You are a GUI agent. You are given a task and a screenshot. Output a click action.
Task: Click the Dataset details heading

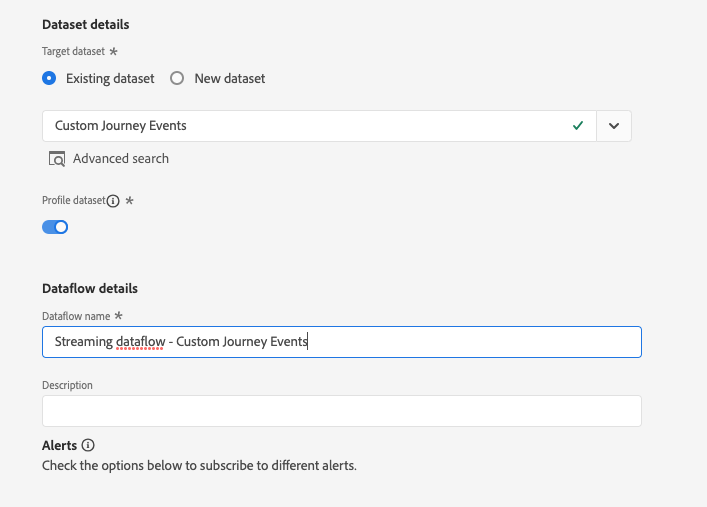click(x=86, y=24)
